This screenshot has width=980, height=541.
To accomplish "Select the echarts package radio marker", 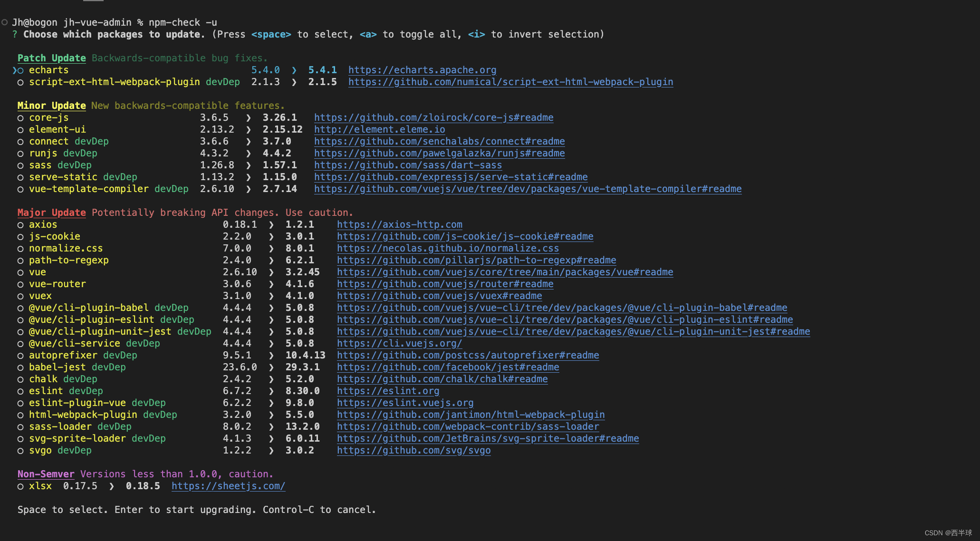I will coord(20,70).
